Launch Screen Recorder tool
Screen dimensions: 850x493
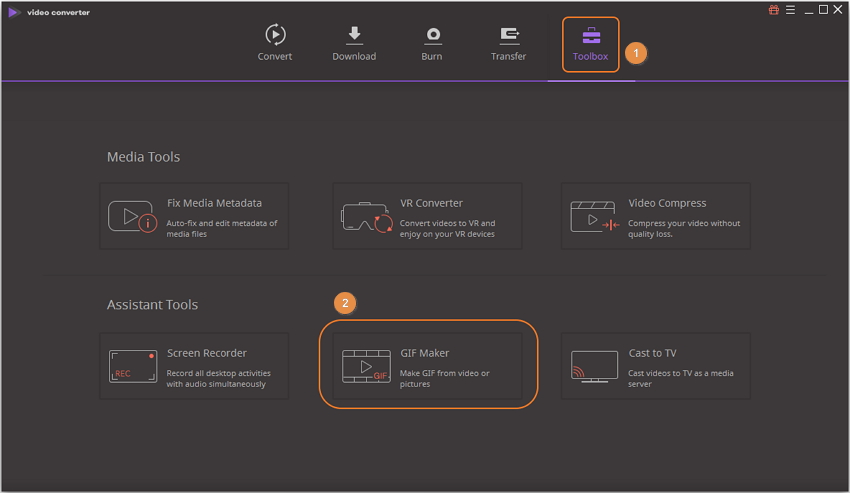[194, 366]
